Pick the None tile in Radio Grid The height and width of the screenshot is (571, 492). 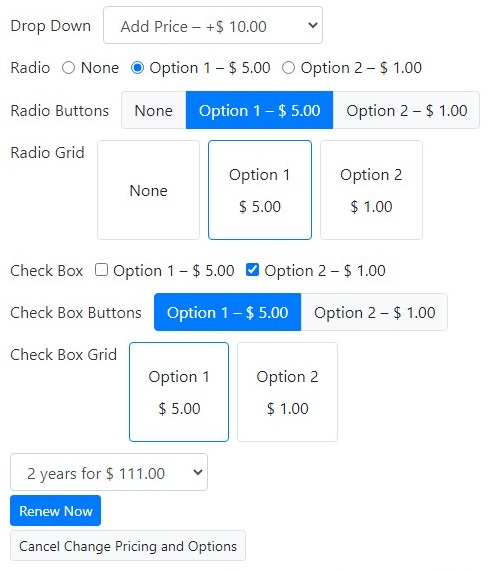(149, 190)
